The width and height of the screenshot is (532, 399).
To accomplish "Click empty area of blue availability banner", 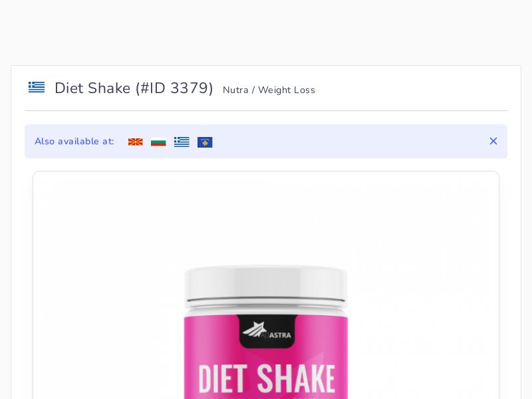I will 350,141.
